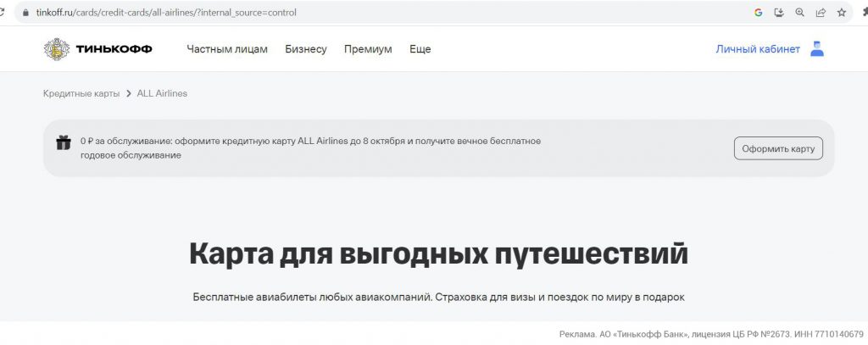Select Премиум in top navigation
Image resolution: width=868 pixels, height=345 pixels.
[x=368, y=49]
